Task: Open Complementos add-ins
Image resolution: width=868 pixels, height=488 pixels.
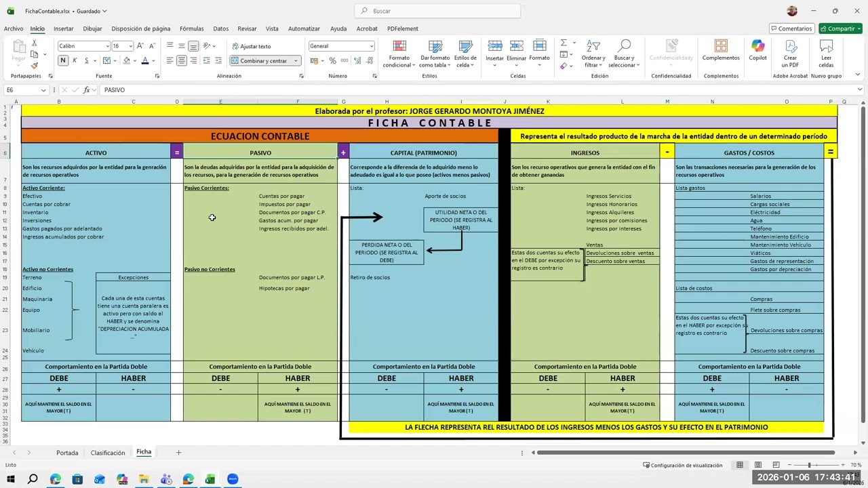Action: tap(721, 52)
